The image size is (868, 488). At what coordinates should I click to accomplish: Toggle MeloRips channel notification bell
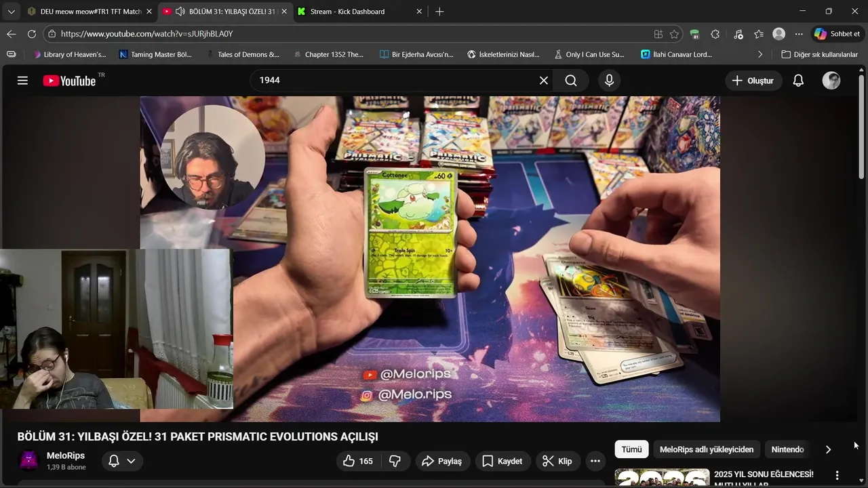coord(114,461)
